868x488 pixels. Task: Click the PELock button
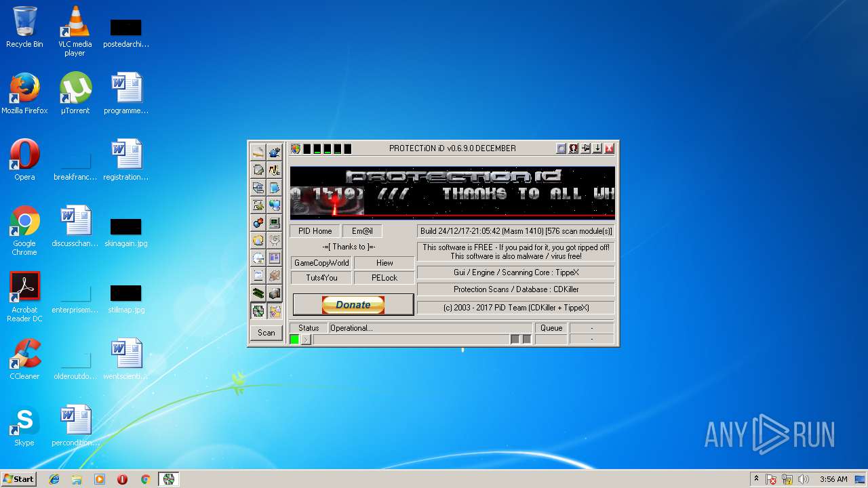pyautogui.click(x=384, y=278)
